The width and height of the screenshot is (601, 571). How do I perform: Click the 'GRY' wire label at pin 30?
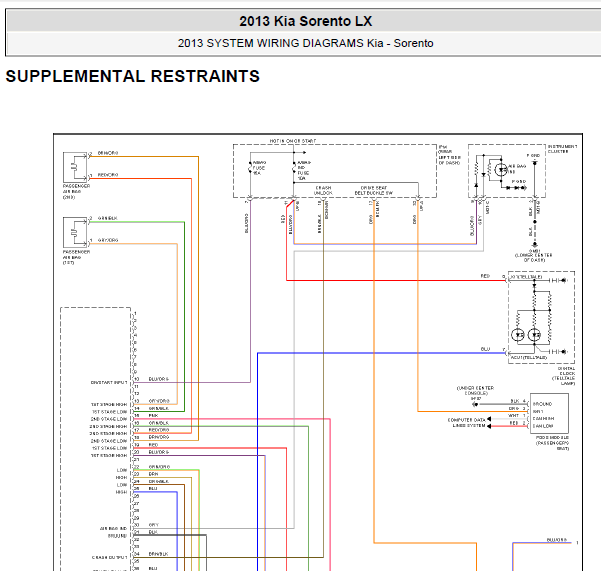[154, 525]
